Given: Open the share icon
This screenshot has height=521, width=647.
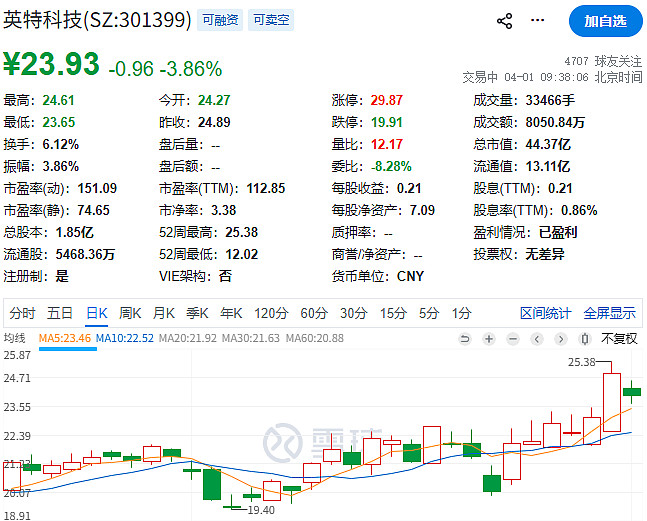Looking at the screenshot, I should pyautogui.click(x=504, y=21).
